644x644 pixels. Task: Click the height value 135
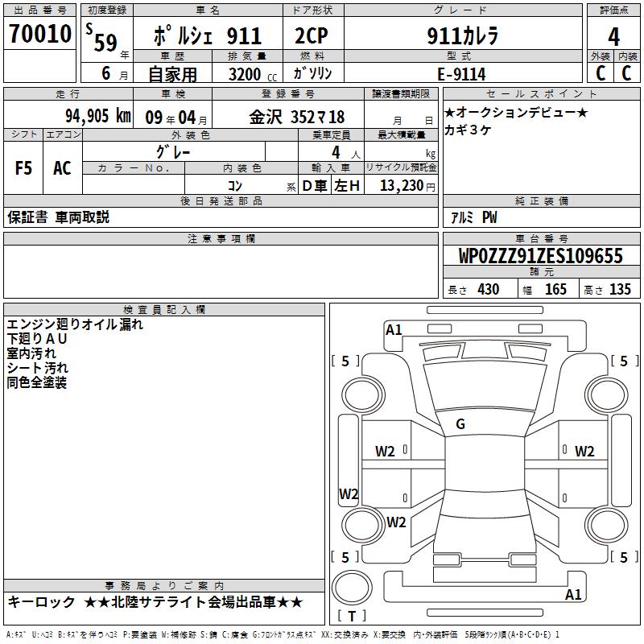click(x=620, y=289)
